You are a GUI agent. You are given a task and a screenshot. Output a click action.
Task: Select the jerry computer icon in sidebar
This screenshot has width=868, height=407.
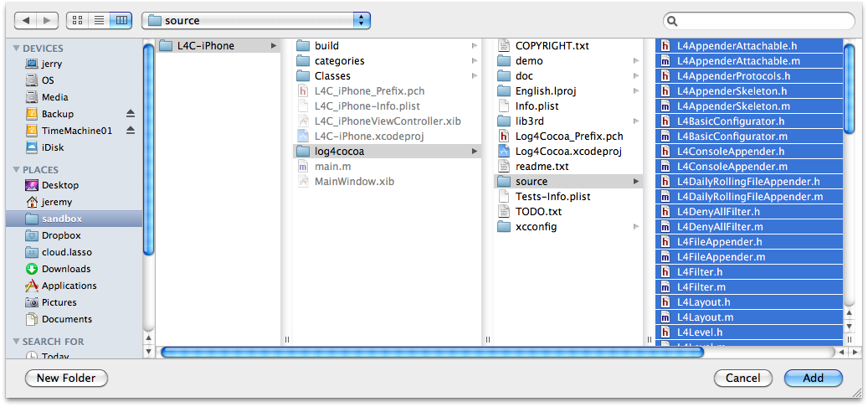click(x=32, y=64)
